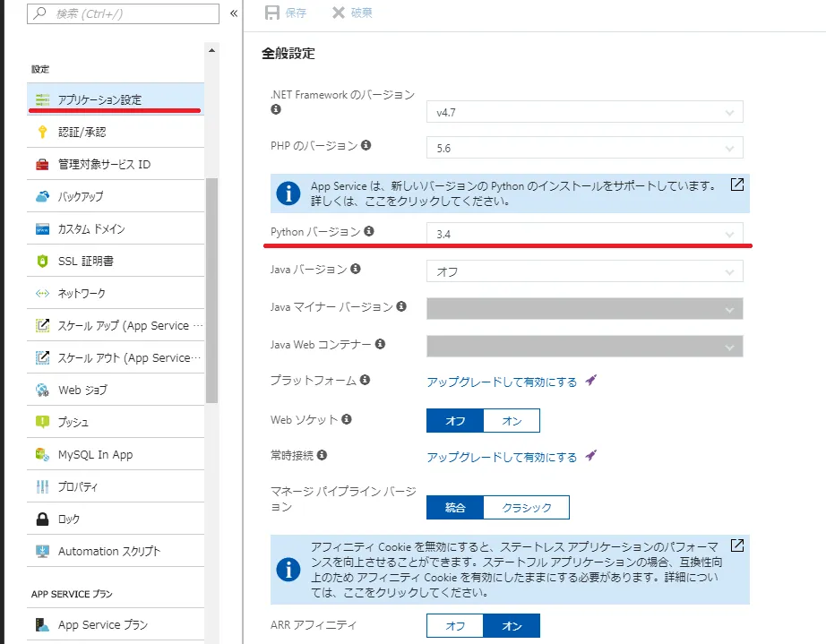
Task: Switch pipeline mode to クラシック
Action: pyautogui.click(x=526, y=507)
